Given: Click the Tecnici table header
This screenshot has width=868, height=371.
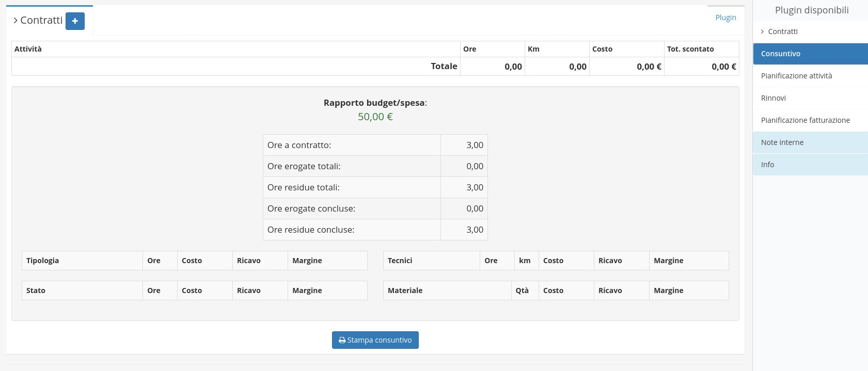Looking at the screenshot, I should coord(400,261).
